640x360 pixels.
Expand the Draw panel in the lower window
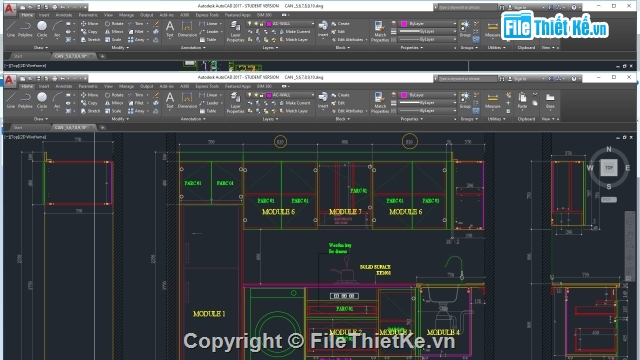40,119
